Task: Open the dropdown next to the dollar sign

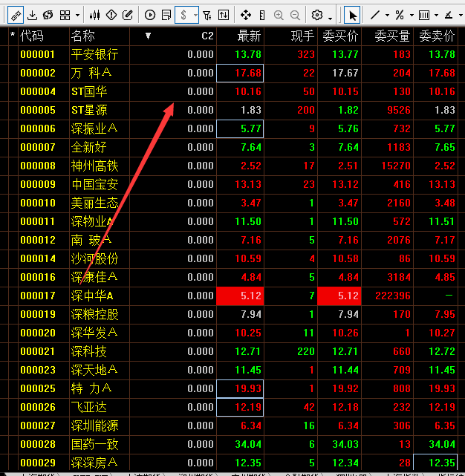Action: (195, 15)
